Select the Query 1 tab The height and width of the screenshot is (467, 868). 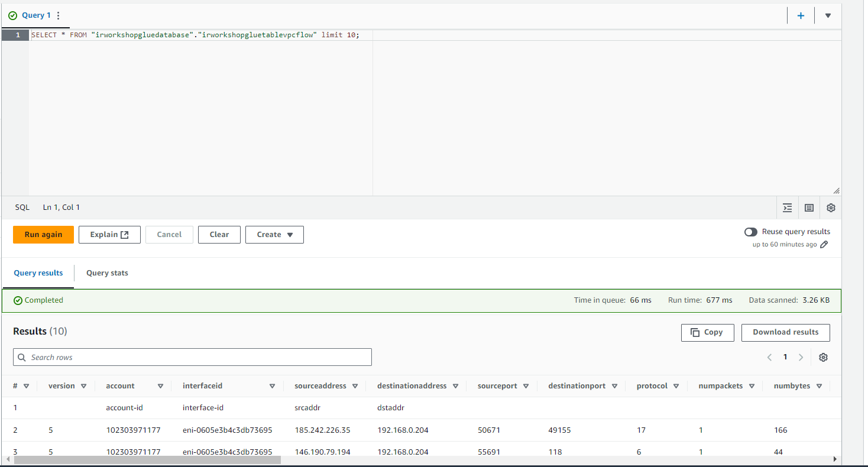[x=36, y=15]
